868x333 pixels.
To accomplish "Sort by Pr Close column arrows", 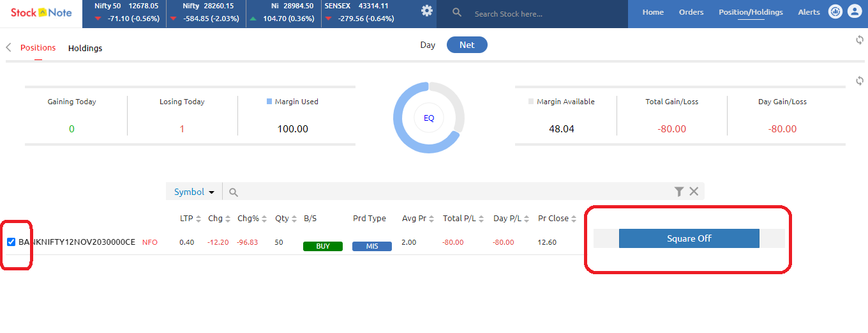I will point(574,219).
